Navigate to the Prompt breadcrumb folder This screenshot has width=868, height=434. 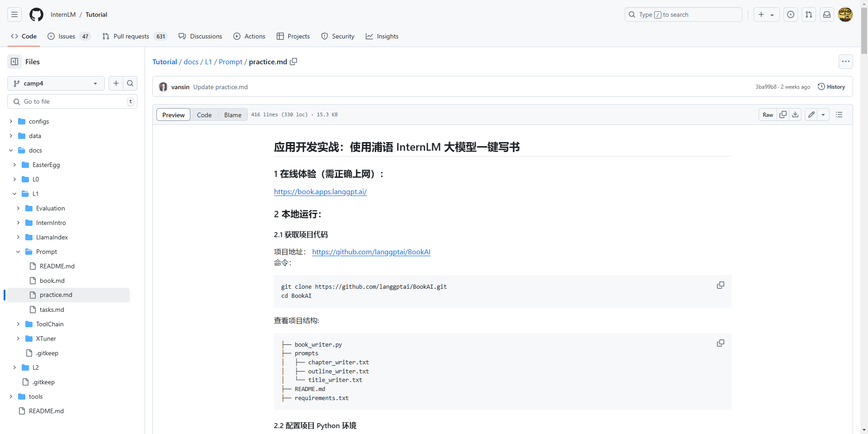click(231, 62)
